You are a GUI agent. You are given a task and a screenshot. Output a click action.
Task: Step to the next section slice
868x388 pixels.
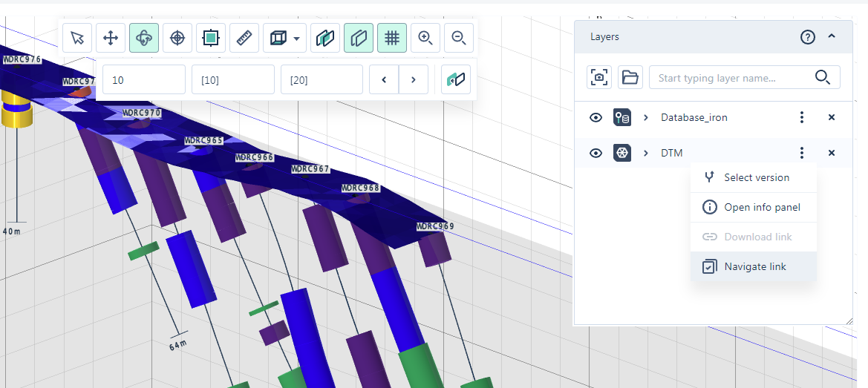click(x=414, y=79)
